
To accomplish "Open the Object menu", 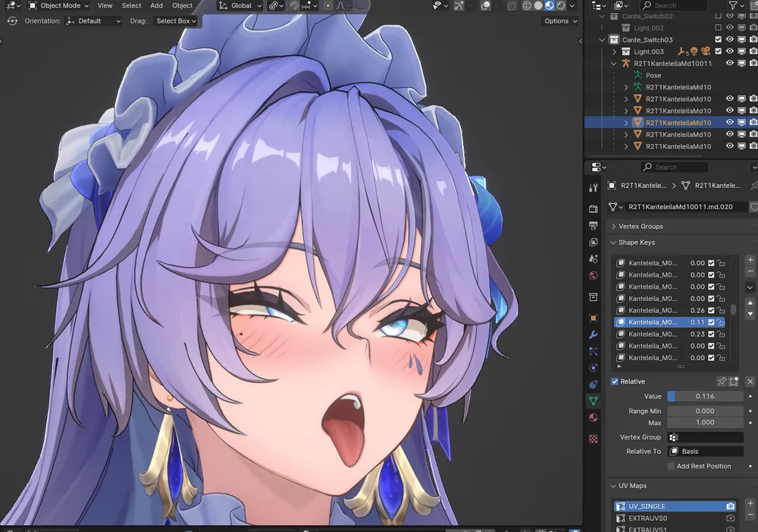I will 182,6.
